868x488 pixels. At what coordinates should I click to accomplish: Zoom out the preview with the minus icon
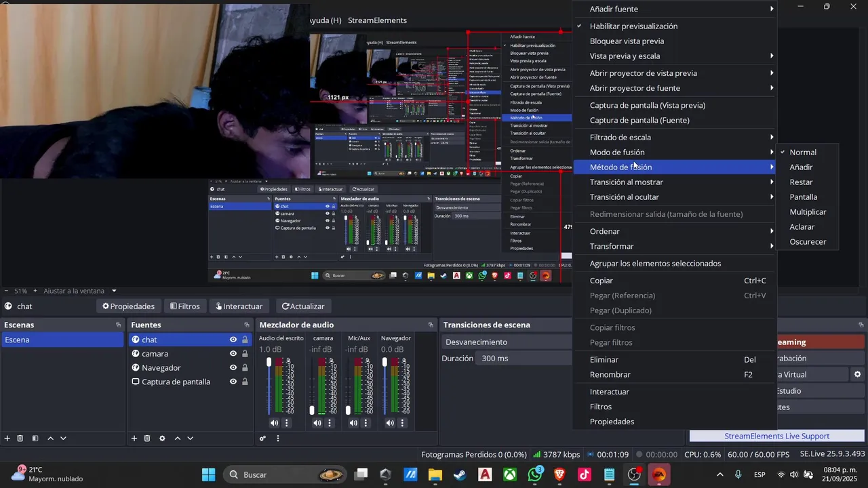tap(5, 291)
